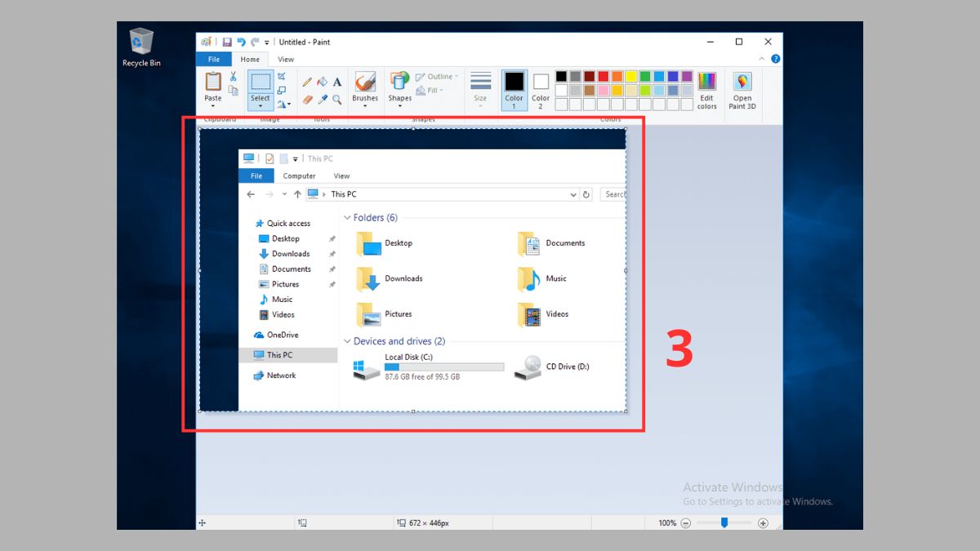Click the Brushes tool icon
980x551 pixels.
(x=365, y=81)
